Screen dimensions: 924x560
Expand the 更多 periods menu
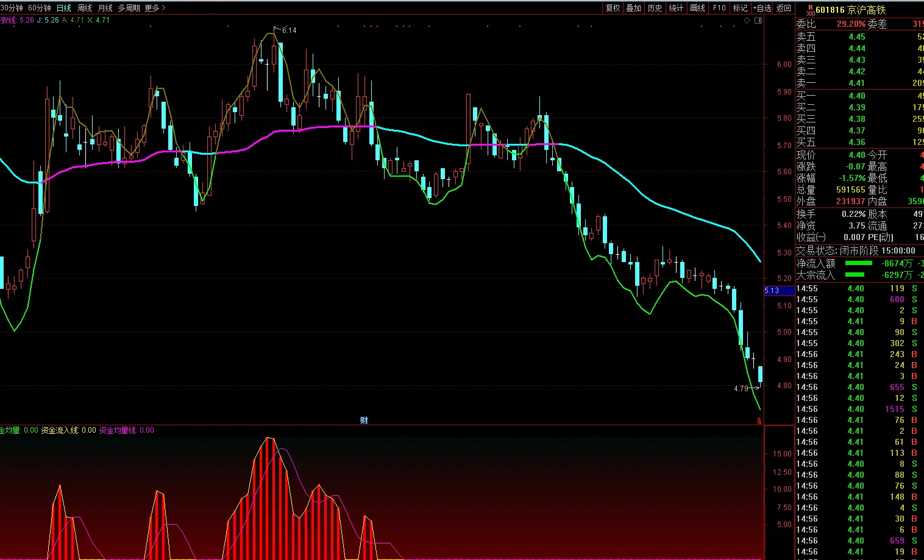pos(155,8)
